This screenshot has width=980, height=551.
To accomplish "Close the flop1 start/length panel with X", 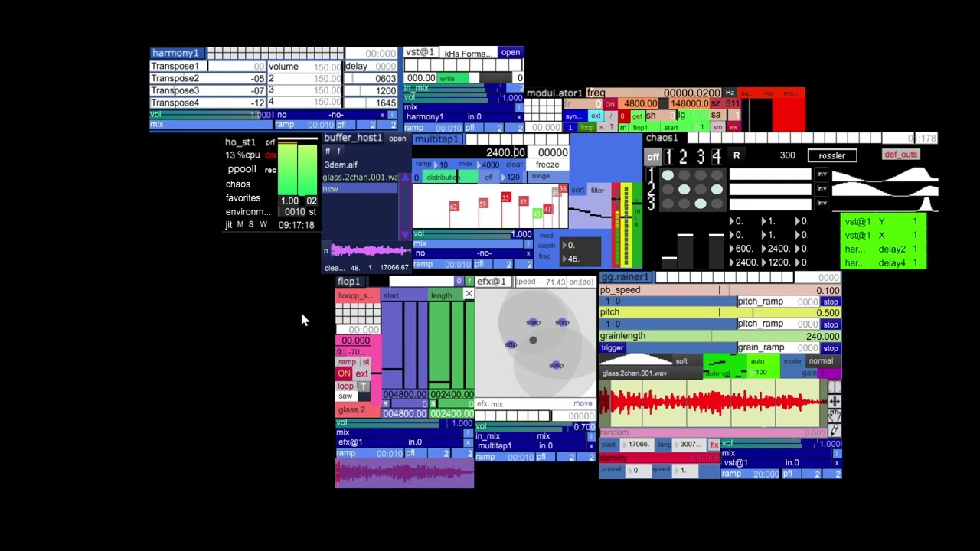I will (x=469, y=294).
